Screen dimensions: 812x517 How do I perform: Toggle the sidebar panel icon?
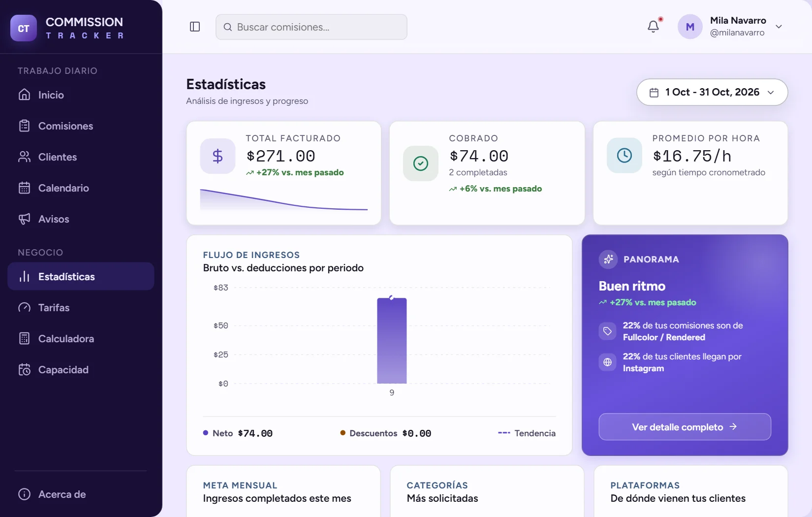[195, 27]
